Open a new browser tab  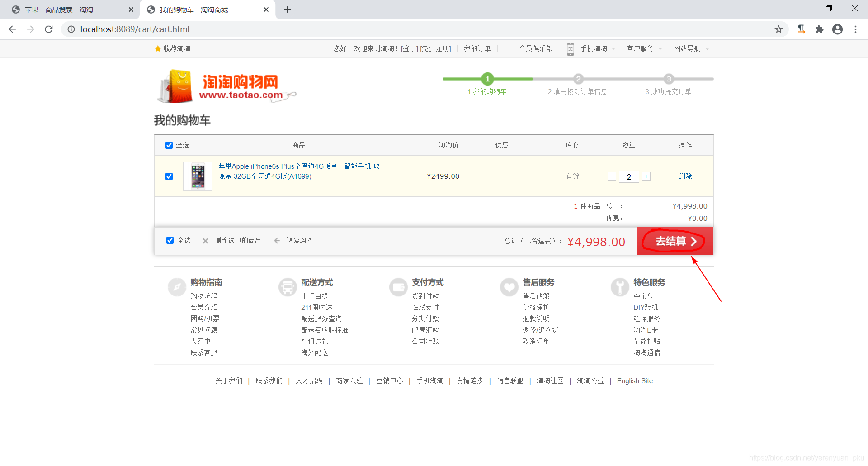(288, 10)
